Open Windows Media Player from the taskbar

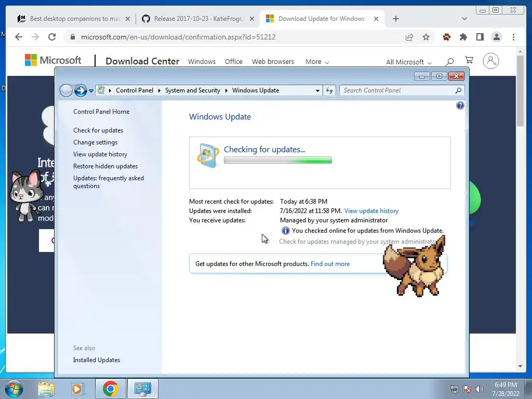78,389
